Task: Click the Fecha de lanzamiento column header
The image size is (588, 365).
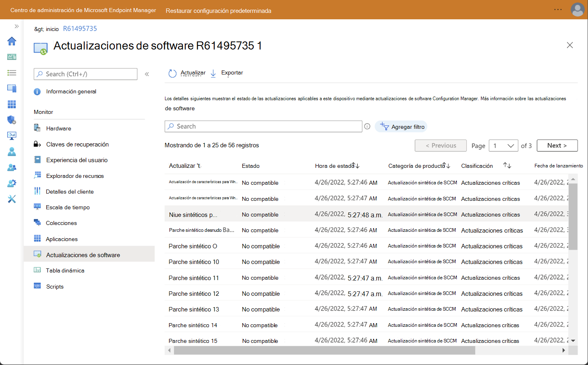Action: pyautogui.click(x=559, y=166)
